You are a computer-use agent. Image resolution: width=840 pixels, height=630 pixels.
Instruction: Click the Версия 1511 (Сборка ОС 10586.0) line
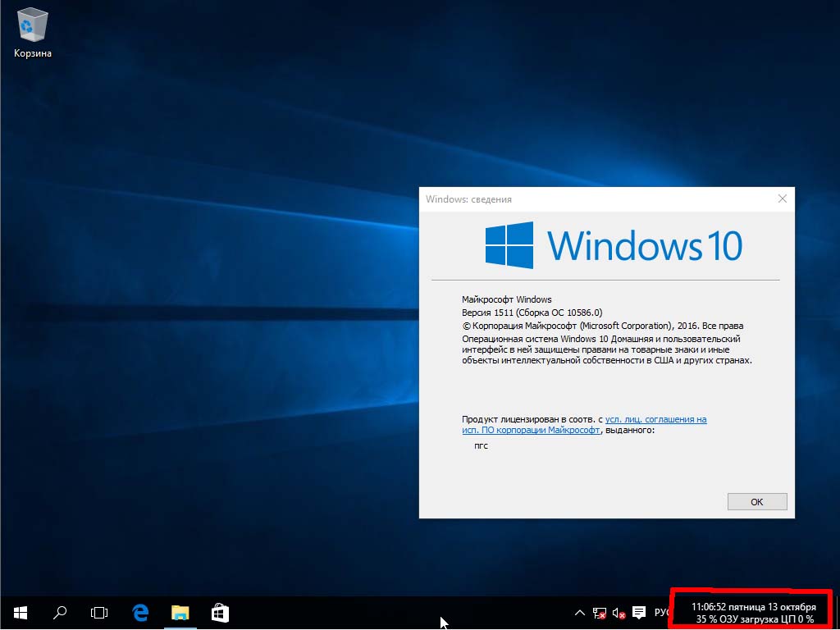click(532, 313)
